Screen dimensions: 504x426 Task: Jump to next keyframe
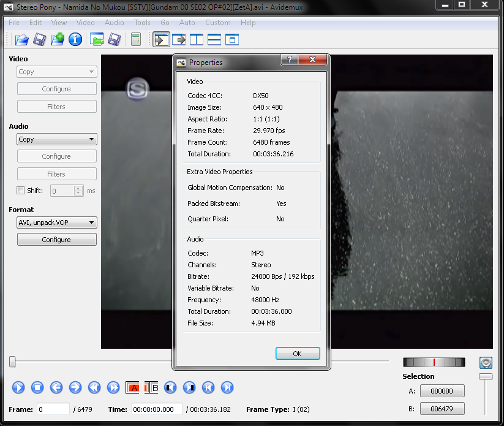pos(113,387)
